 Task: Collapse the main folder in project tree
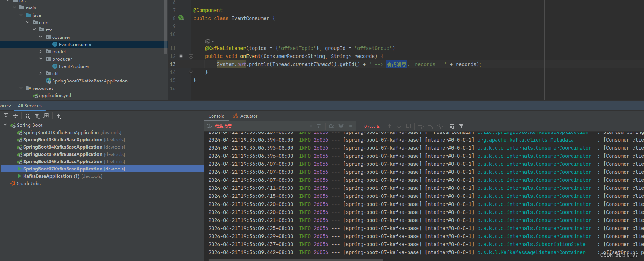(14, 8)
